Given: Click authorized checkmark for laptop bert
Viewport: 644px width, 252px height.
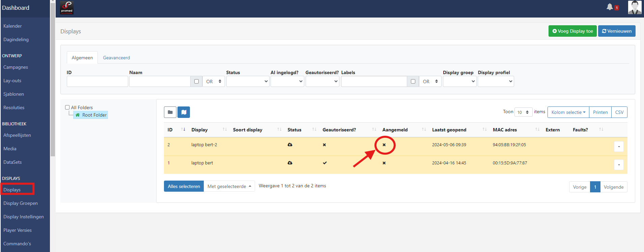Looking at the screenshot, I should 325,163.
